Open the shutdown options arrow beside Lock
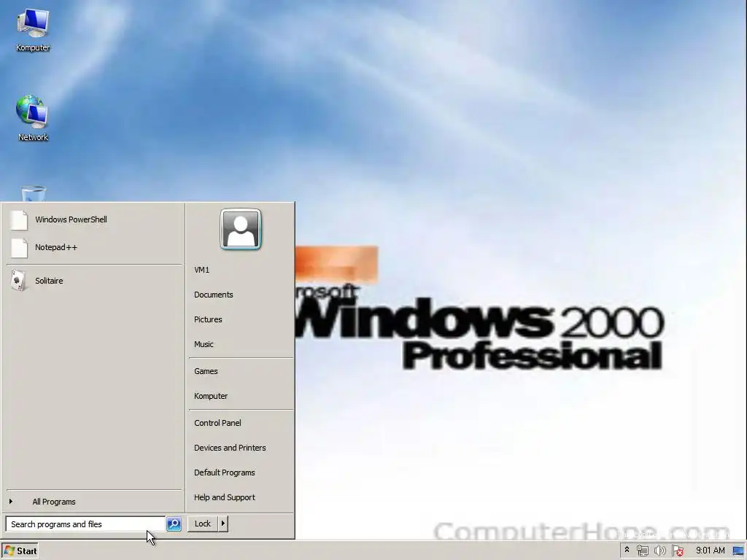The width and height of the screenshot is (747, 560). pos(222,524)
